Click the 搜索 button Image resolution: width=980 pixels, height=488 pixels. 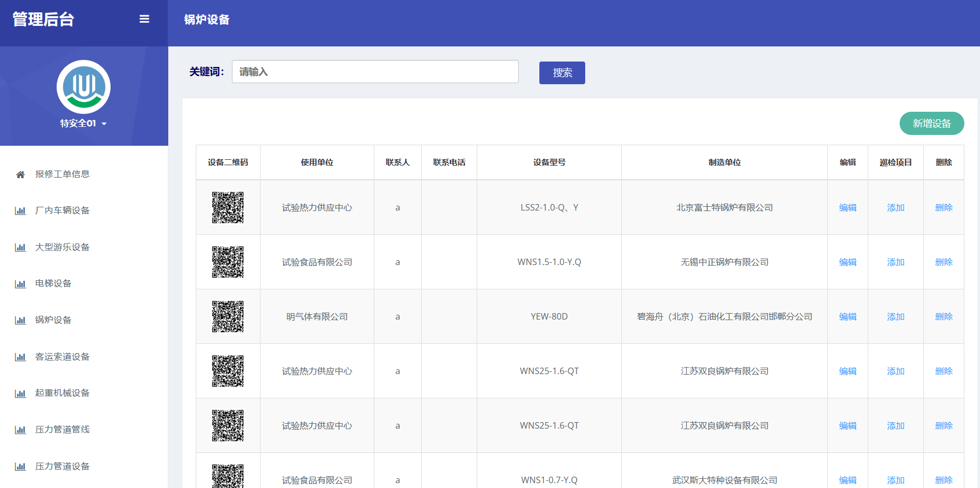(562, 72)
